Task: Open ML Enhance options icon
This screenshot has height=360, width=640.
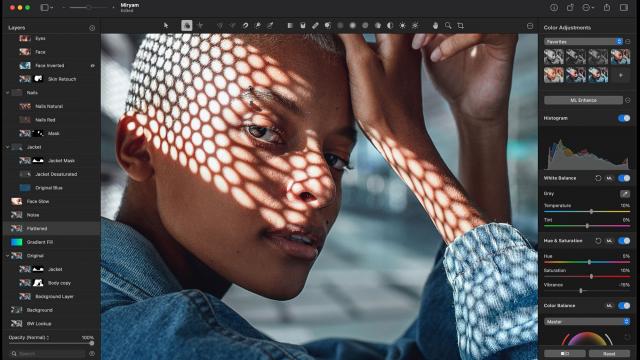Action: [628, 100]
